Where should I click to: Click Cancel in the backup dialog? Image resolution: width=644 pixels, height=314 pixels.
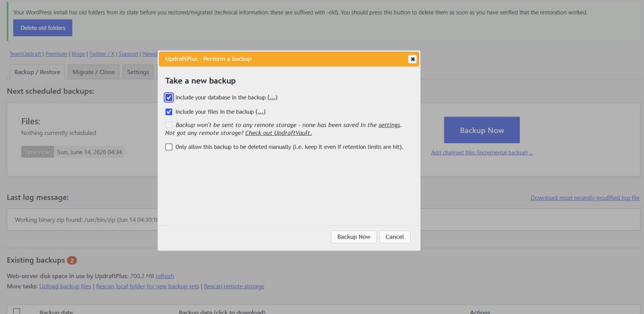(x=394, y=237)
